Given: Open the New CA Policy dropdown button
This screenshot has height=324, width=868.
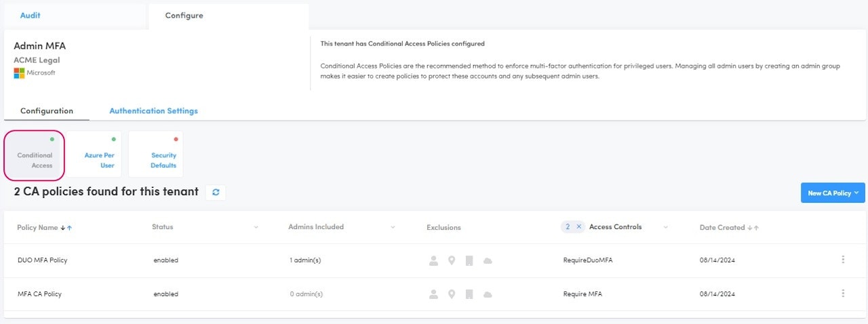Looking at the screenshot, I should pyautogui.click(x=833, y=193).
